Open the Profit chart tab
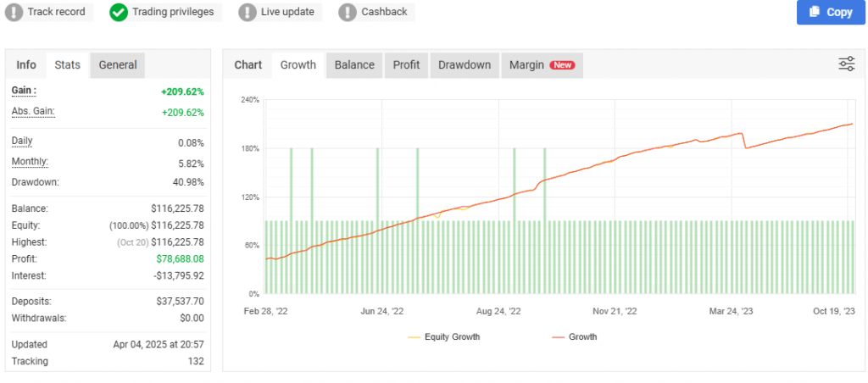The height and width of the screenshot is (383, 868). point(406,65)
